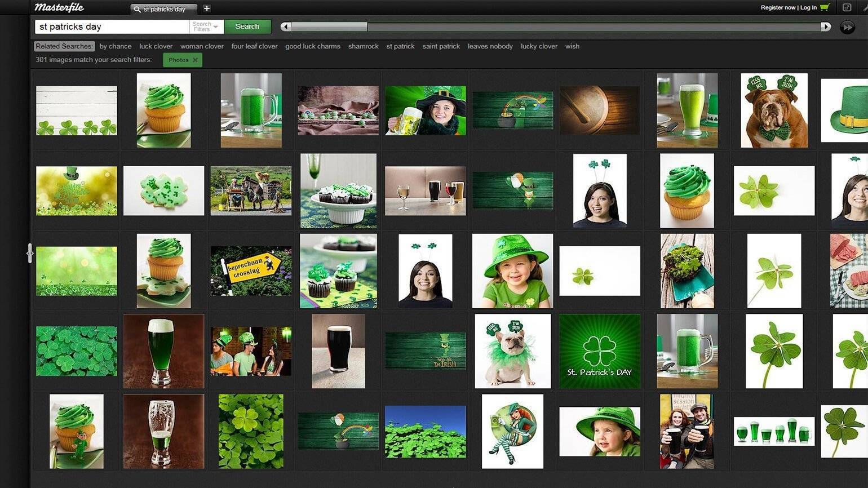Click the Register now link
The width and height of the screenshot is (868, 488).
(x=777, y=7)
